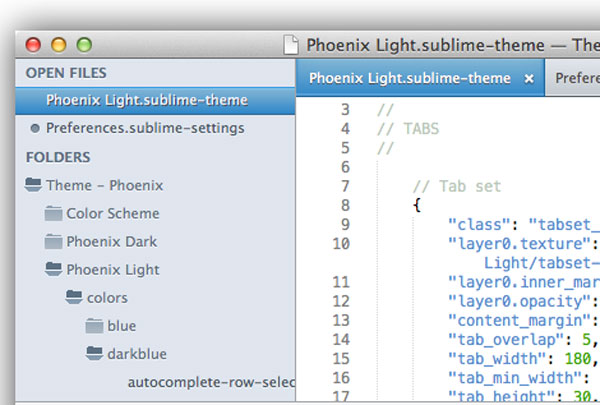Click the document icon in the title bar
This screenshot has width=600, height=405.
click(291, 45)
